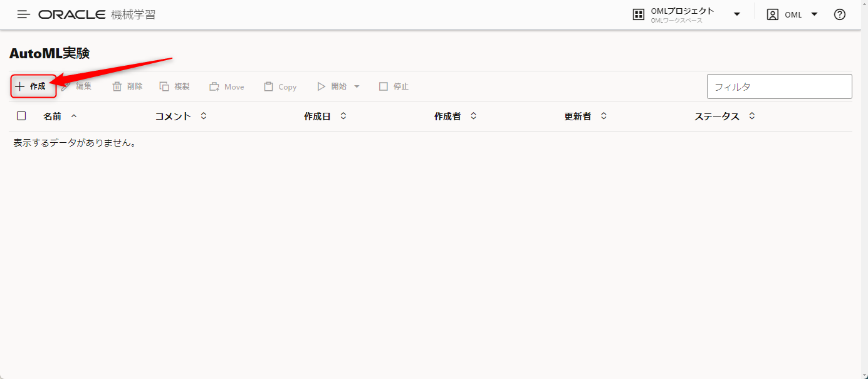Click the 作成 create button
The width and height of the screenshot is (868, 379).
(31, 86)
